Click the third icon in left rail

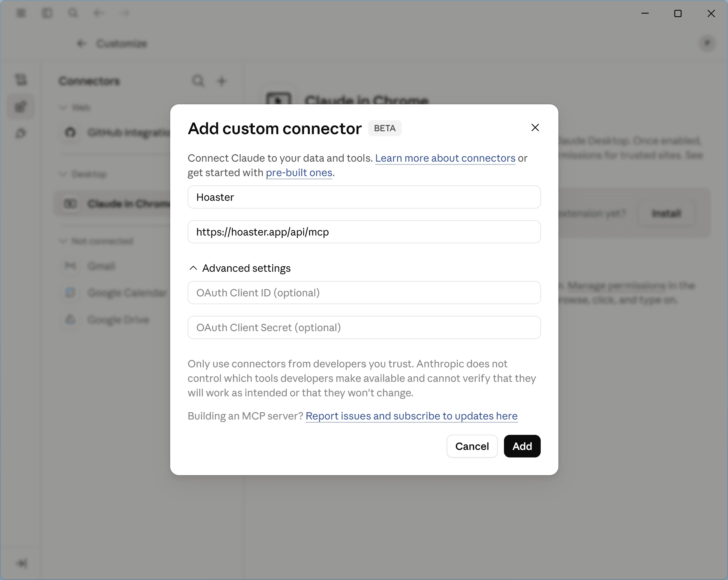(x=21, y=134)
